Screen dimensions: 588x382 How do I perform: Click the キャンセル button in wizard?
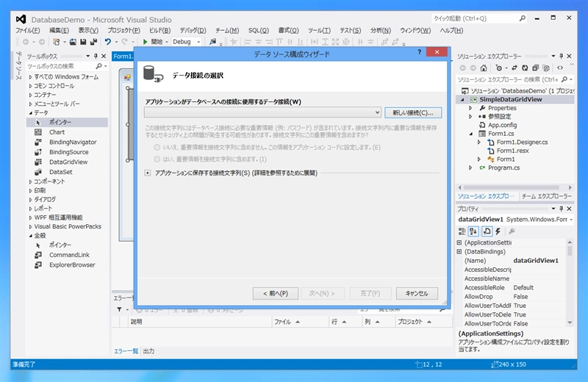[x=417, y=294]
